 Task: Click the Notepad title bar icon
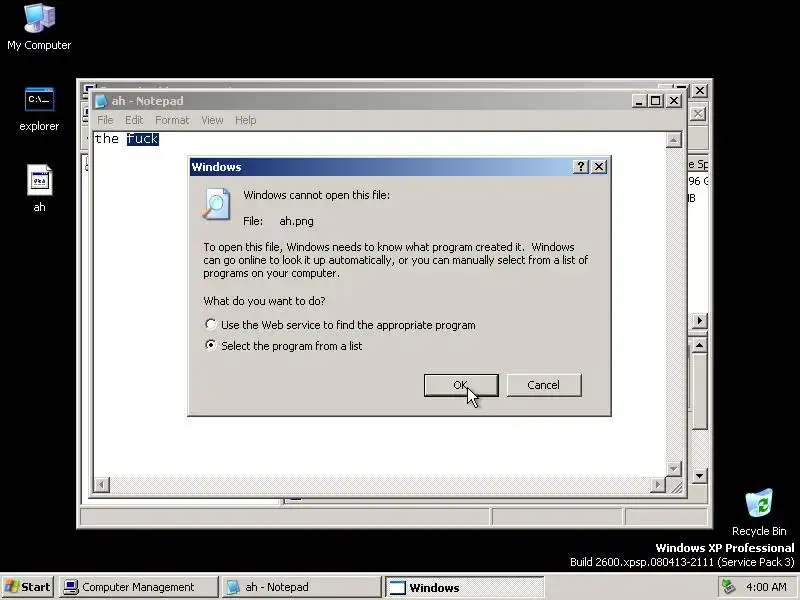[x=101, y=101]
